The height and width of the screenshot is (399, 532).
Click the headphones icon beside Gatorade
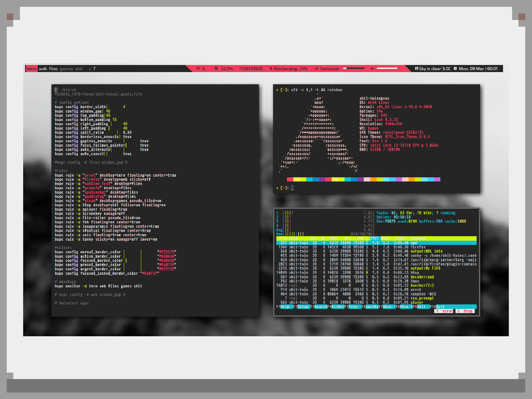[x=316, y=69]
